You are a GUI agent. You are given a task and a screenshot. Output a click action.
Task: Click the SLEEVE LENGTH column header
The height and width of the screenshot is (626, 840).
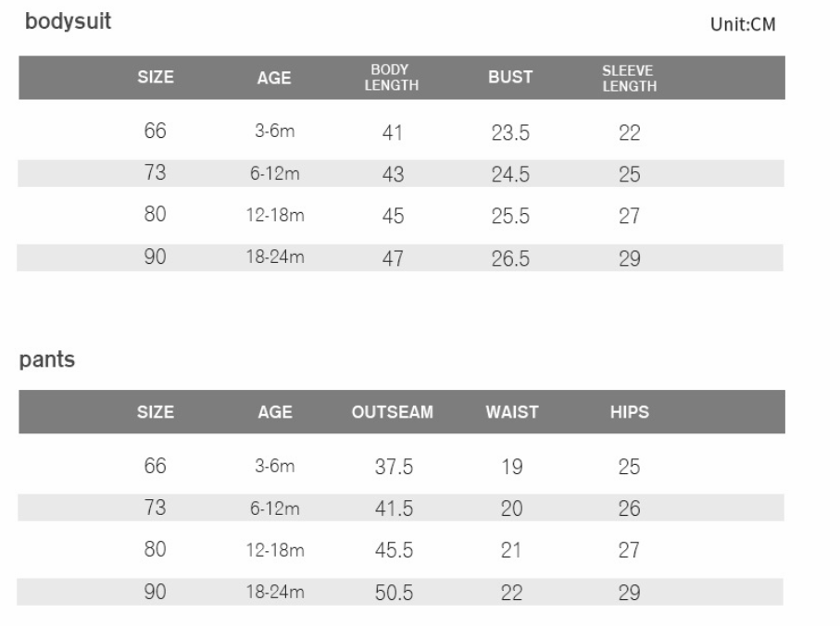tap(629, 79)
